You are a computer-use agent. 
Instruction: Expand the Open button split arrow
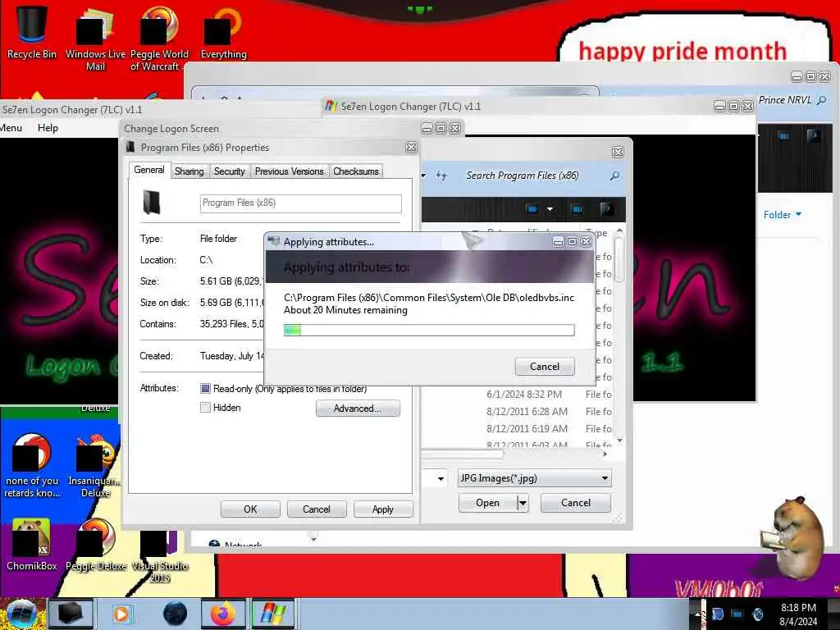[x=523, y=503]
